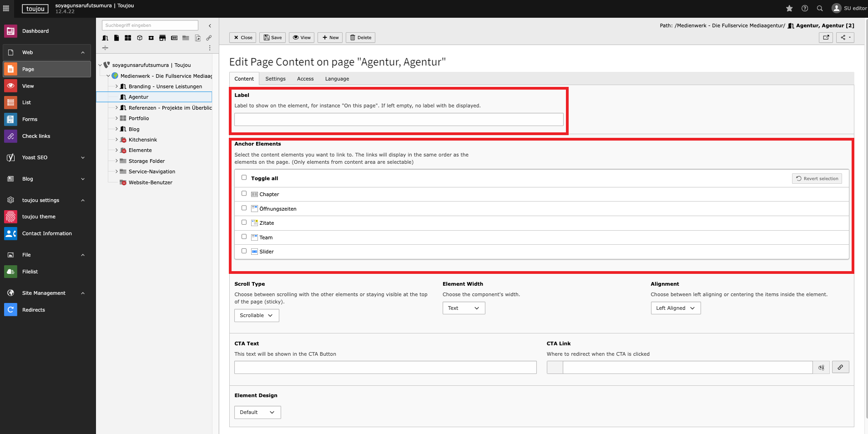
Task: Open the Scroll Type dropdown
Action: pos(256,315)
